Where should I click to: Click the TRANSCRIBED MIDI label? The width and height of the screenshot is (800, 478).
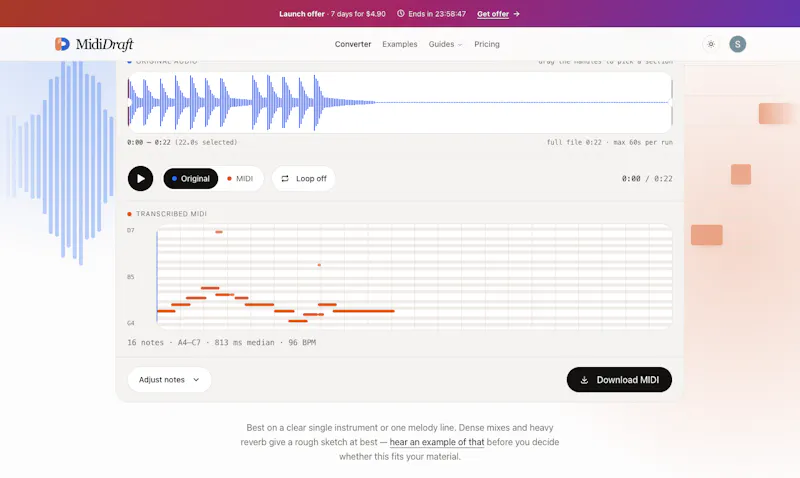[x=171, y=214]
